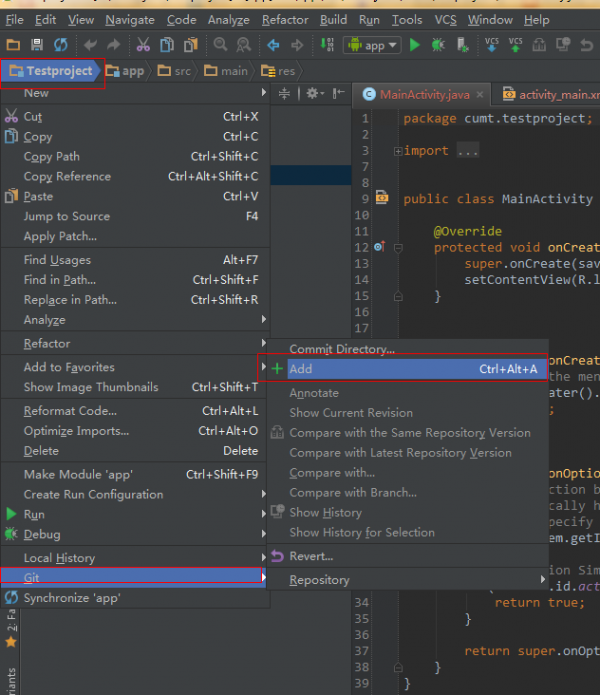Open the app run configuration dropdown

(x=372, y=45)
